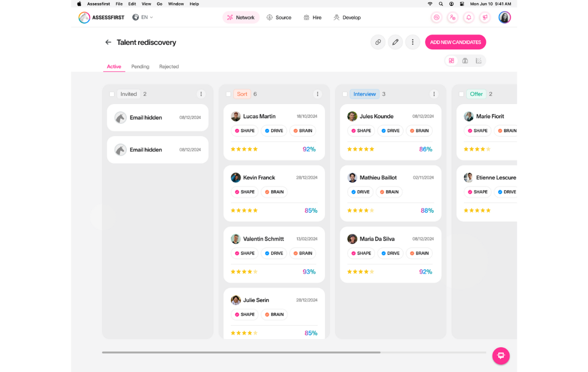Select all in the Interview column checkbox
This screenshot has width=588, height=372.
pyautogui.click(x=345, y=94)
